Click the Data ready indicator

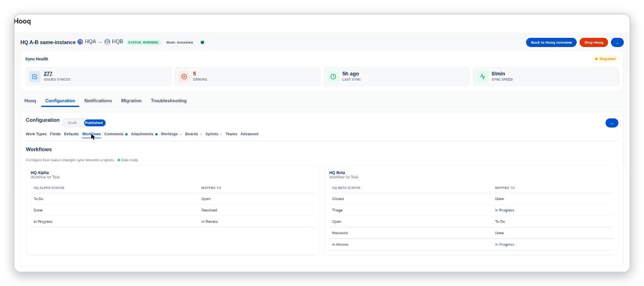pos(128,160)
